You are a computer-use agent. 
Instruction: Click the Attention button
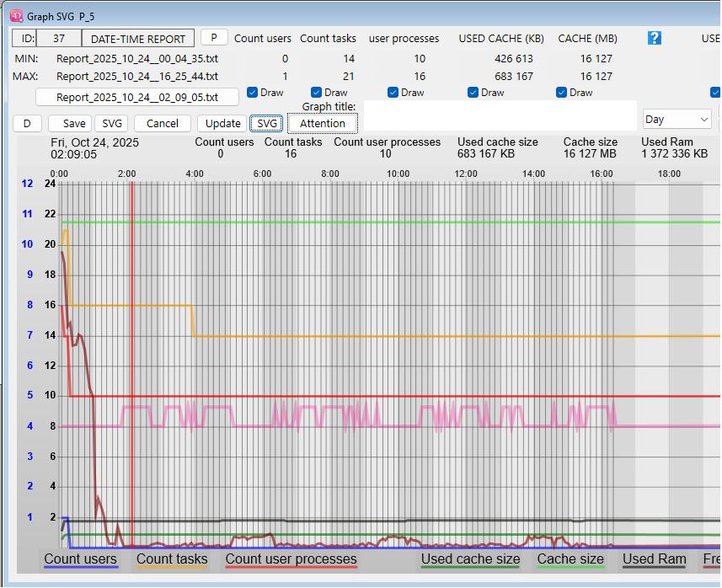tap(323, 123)
